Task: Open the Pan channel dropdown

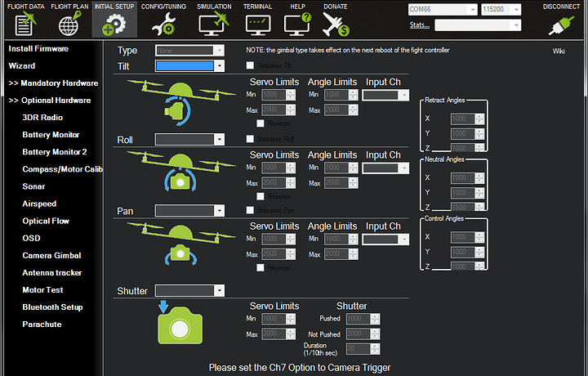Action: [189, 211]
